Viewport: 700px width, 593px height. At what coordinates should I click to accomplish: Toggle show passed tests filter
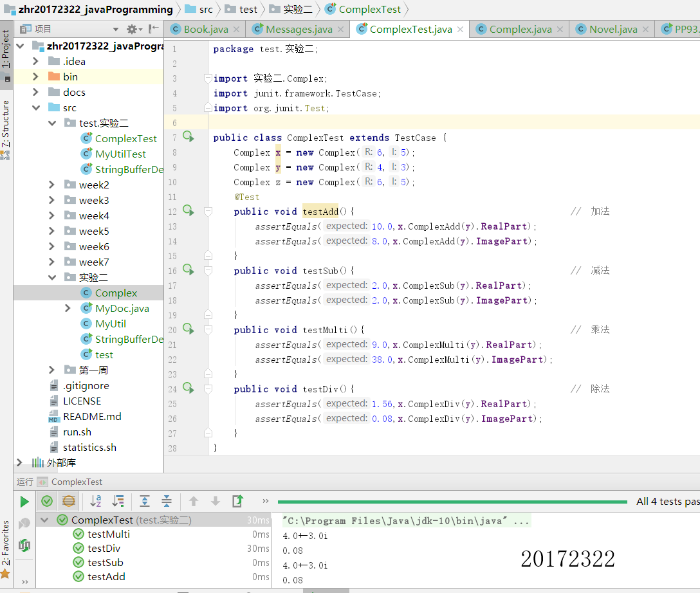click(x=47, y=502)
